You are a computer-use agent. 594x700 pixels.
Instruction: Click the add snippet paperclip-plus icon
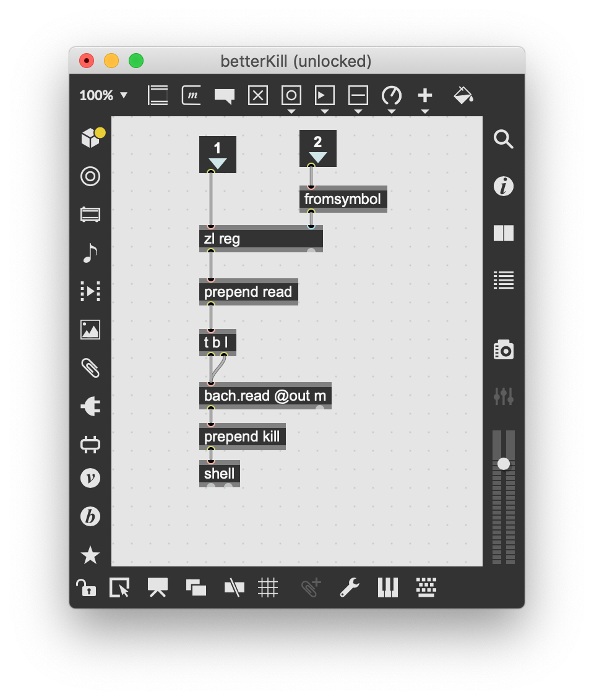pos(311,587)
